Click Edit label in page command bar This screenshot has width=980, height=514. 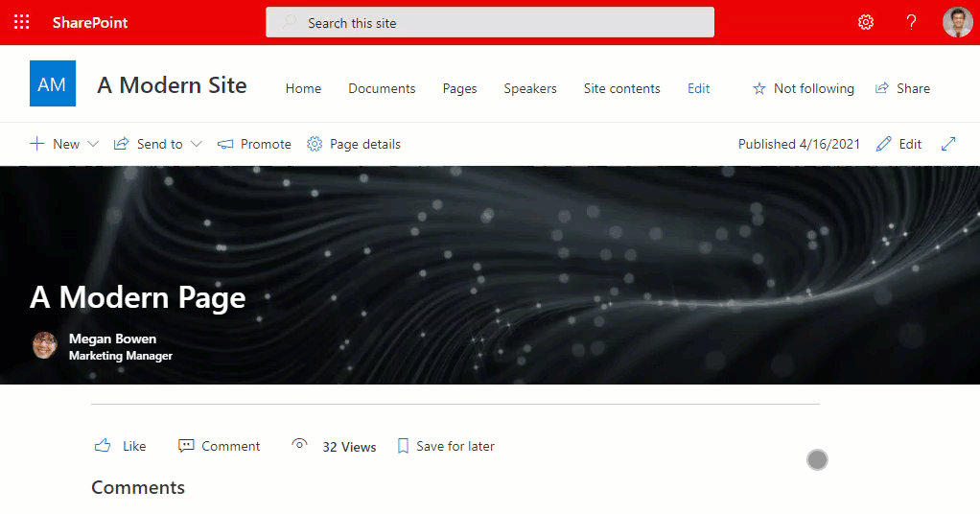click(x=910, y=145)
